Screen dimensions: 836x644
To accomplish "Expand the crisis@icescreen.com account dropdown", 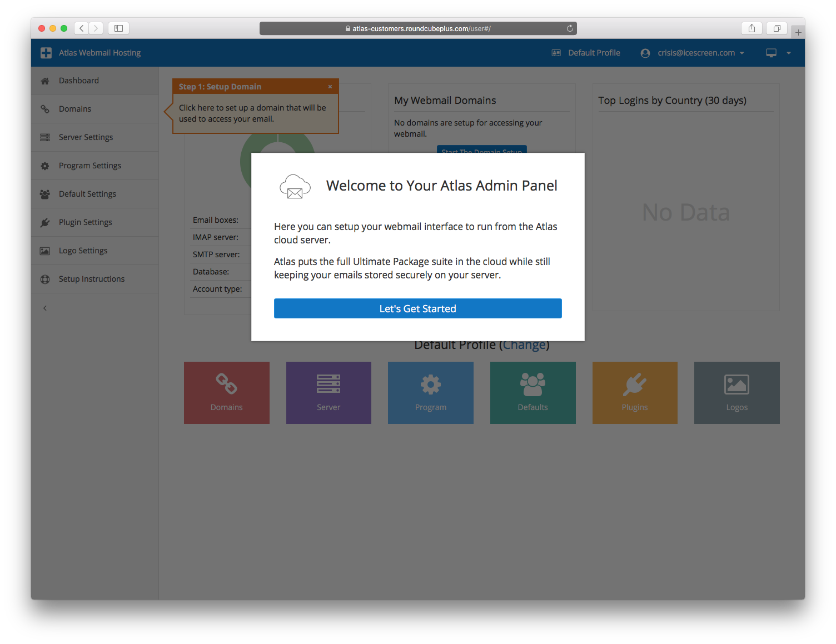I will [693, 53].
